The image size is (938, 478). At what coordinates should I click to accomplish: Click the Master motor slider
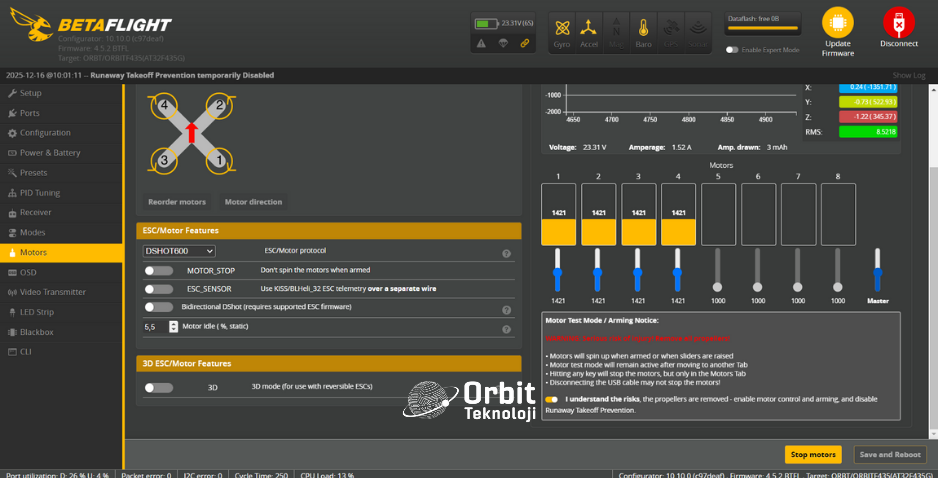(x=877, y=271)
